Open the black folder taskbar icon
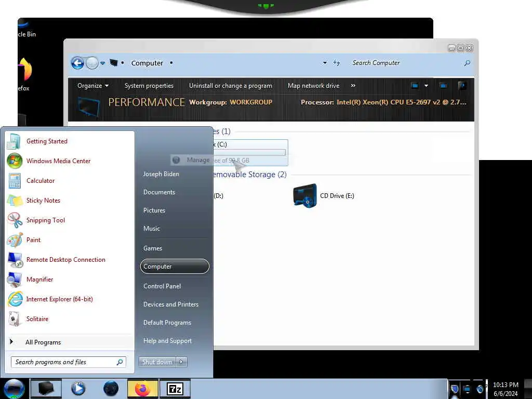Image resolution: width=532 pixels, height=399 pixels. pos(46,389)
